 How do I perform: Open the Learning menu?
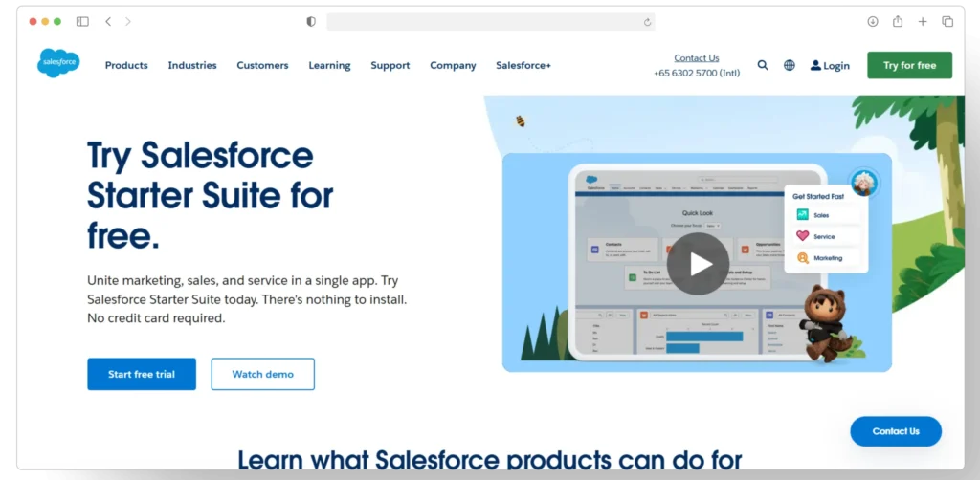329,65
